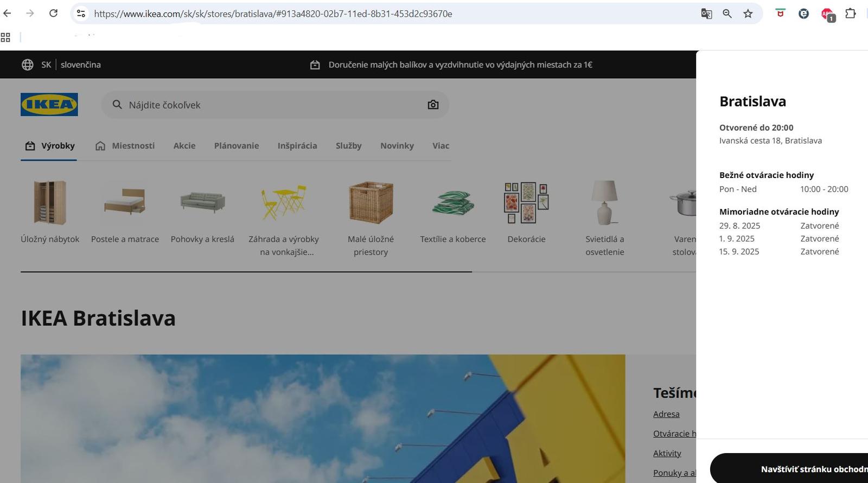Open the Miestnosti tab
The height and width of the screenshot is (483, 868).
[125, 145]
